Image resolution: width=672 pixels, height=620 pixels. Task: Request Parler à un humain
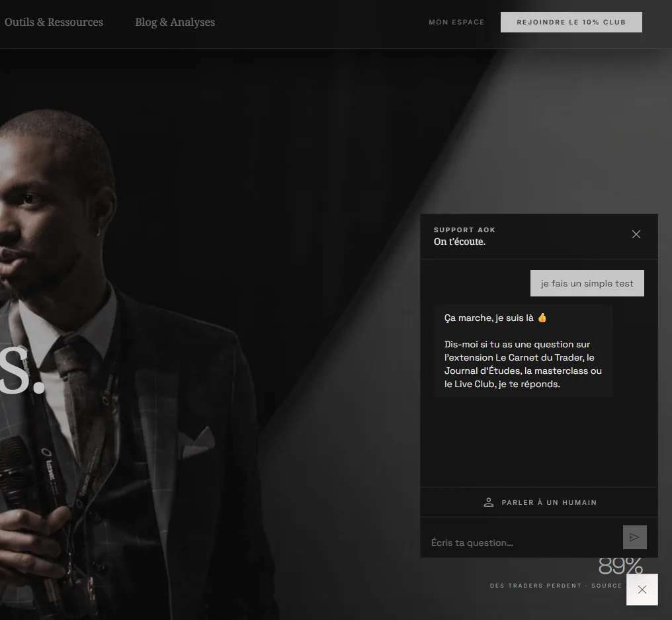[540, 502]
